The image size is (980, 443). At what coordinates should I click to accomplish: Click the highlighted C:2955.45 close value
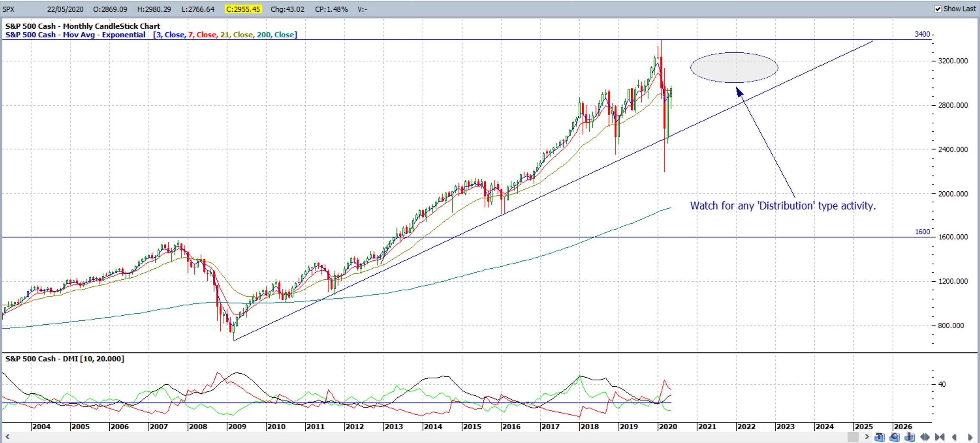(243, 9)
